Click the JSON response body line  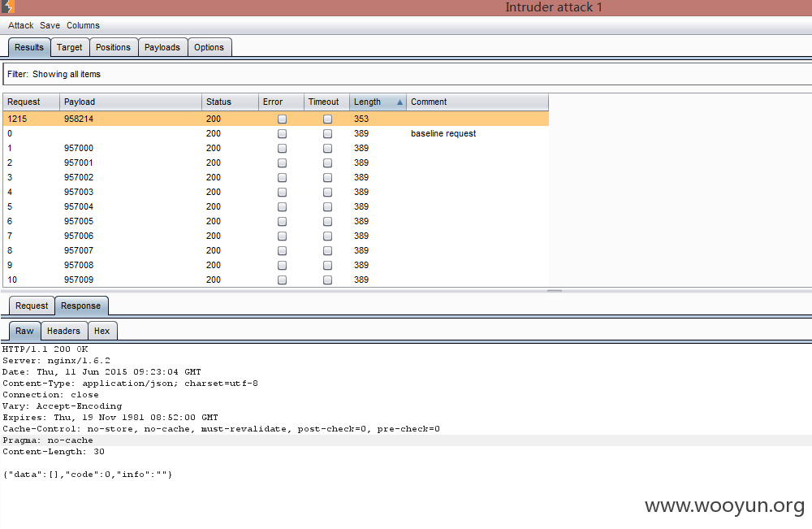tap(87, 475)
